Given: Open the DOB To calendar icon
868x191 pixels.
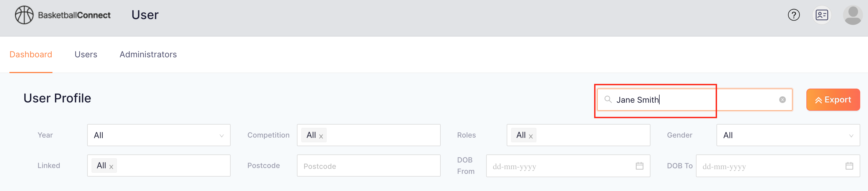Looking at the screenshot, I should pos(849,166).
